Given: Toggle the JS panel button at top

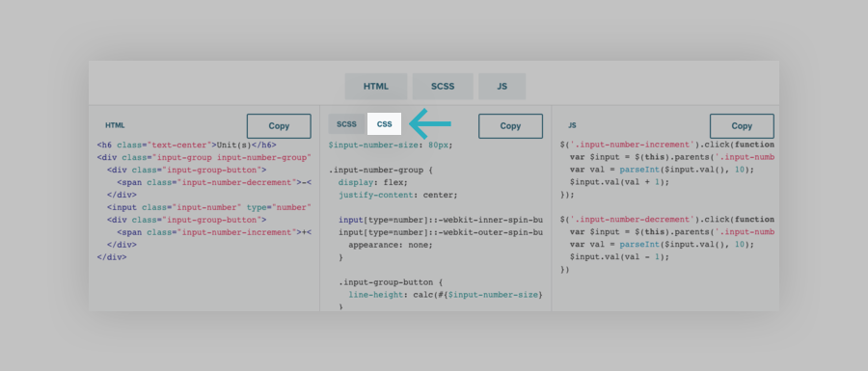Looking at the screenshot, I should point(502,87).
